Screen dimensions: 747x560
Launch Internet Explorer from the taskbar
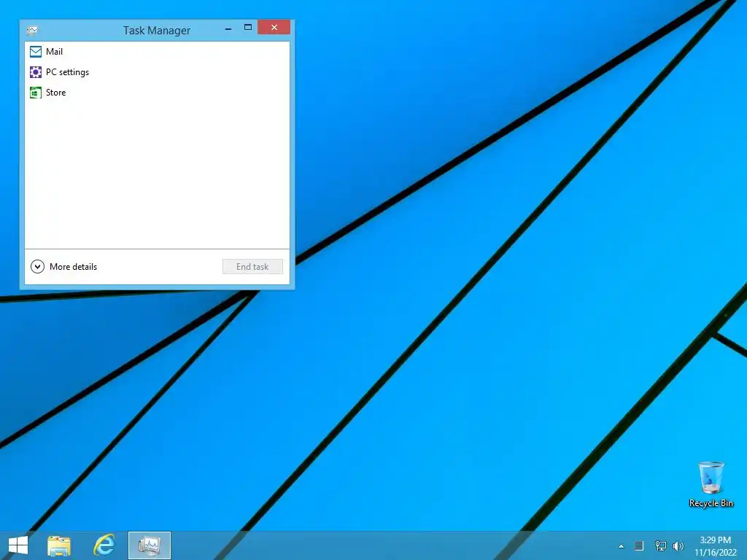pyautogui.click(x=104, y=545)
